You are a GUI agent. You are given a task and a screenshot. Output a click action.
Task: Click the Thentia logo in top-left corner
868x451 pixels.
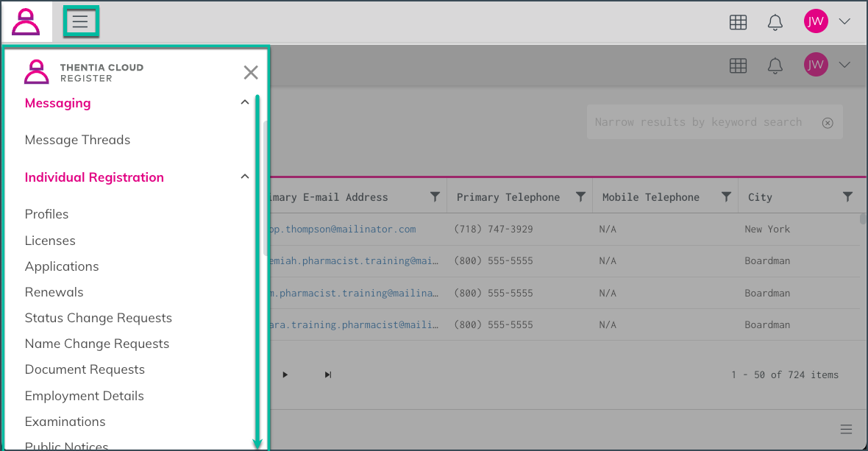(x=26, y=21)
